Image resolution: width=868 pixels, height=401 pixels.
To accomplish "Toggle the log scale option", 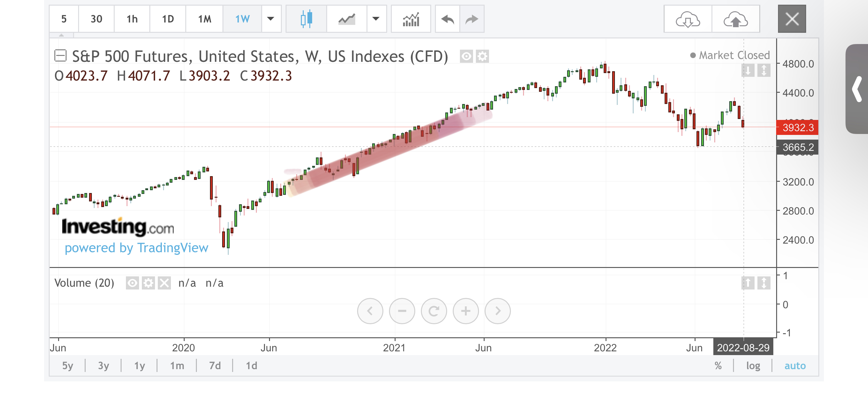I will click(x=753, y=366).
